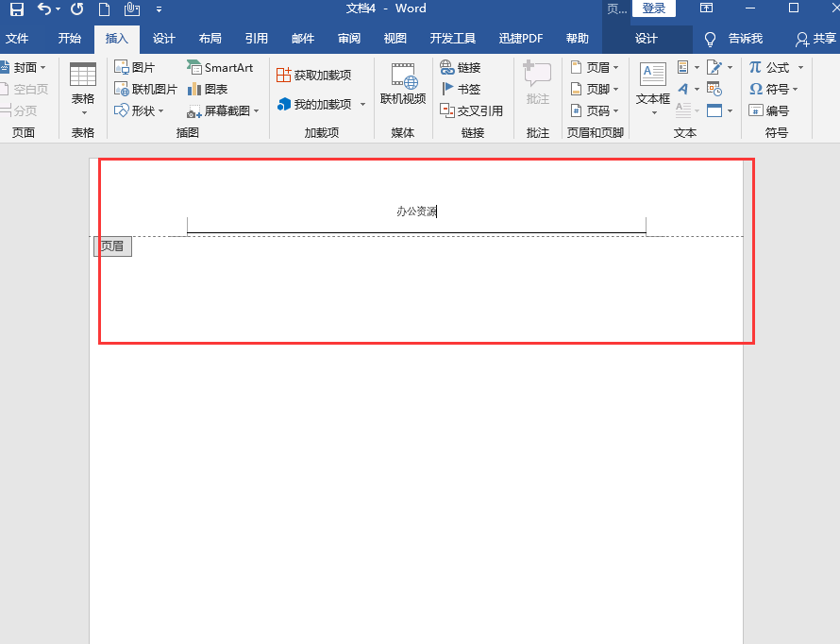The height and width of the screenshot is (644, 840).
Task: Open the 开发工具 tab
Action: [453, 39]
